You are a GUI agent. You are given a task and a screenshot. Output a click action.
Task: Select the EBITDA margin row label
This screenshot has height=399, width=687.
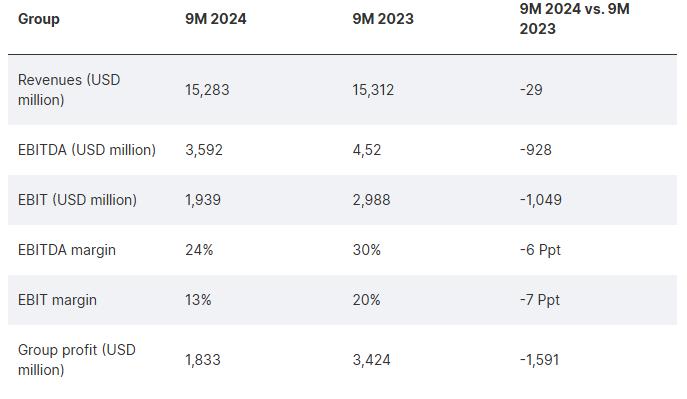click(x=67, y=250)
